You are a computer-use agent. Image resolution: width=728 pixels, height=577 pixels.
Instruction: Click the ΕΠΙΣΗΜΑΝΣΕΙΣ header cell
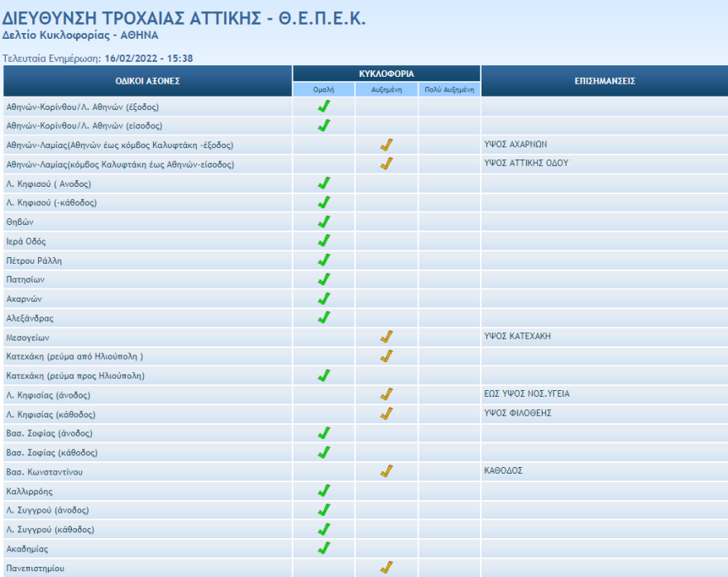click(604, 81)
